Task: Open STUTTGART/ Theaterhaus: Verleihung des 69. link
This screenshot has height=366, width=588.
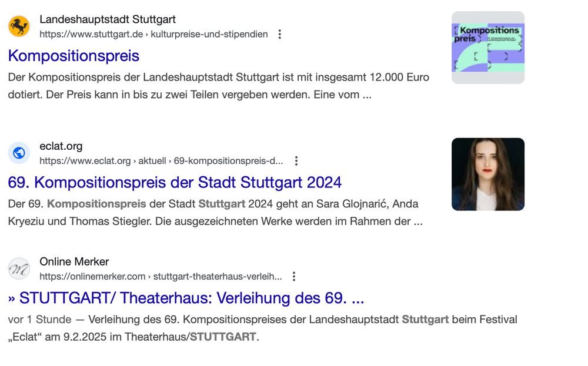Action: click(x=186, y=298)
